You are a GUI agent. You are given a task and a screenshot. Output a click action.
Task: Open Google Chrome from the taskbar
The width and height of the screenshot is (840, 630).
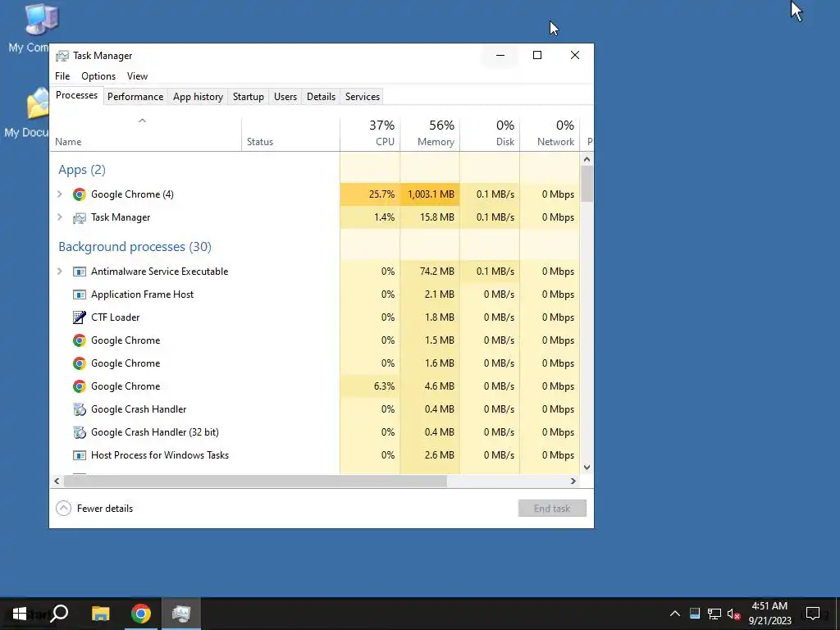pos(141,614)
